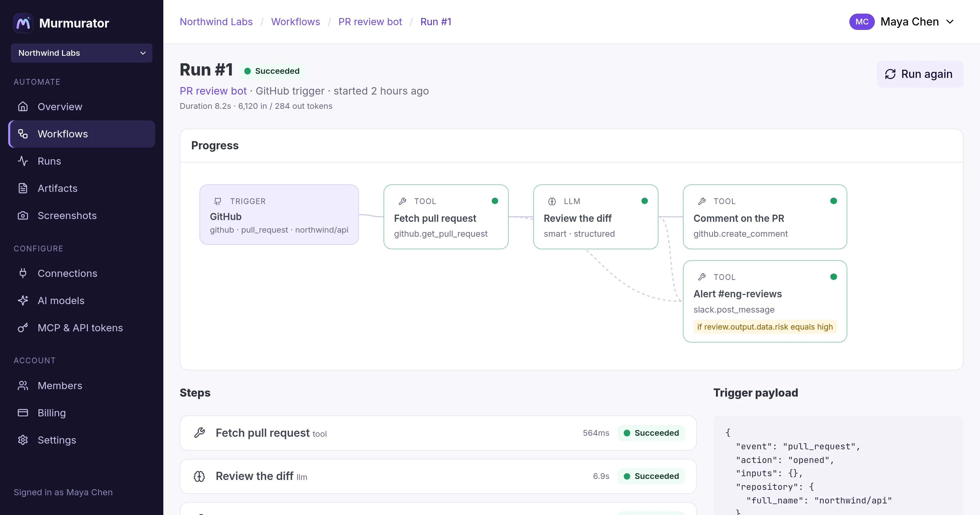Click the "full_name": "northwind/api" payload line
Image resolution: width=980 pixels, height=515 pixels.
click(x=819, y=501)
